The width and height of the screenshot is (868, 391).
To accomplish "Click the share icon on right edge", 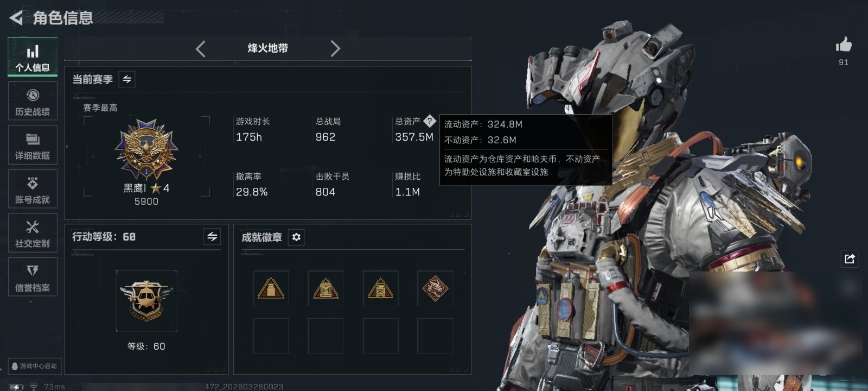I will [x=850, y=258].
